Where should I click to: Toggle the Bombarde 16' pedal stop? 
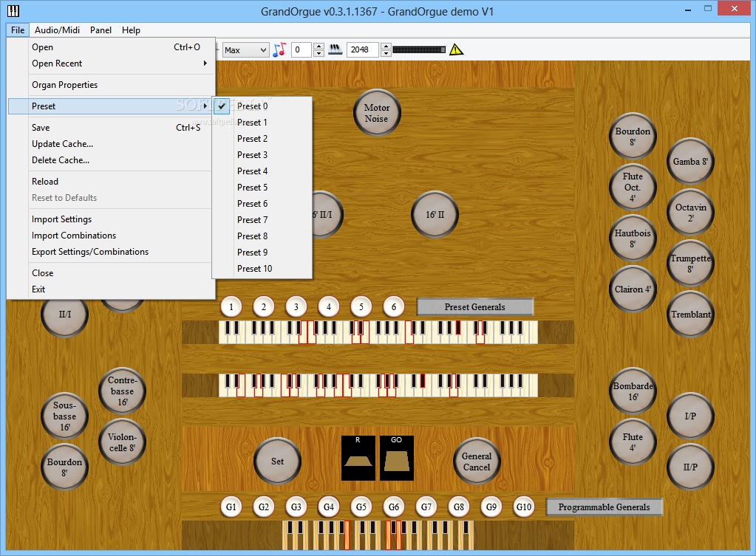633,391
